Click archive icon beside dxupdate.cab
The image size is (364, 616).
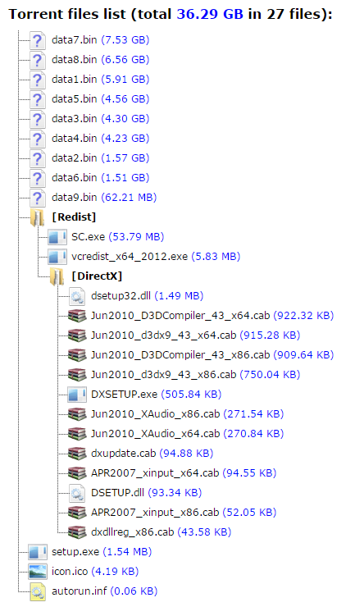(x=77, y=453)
